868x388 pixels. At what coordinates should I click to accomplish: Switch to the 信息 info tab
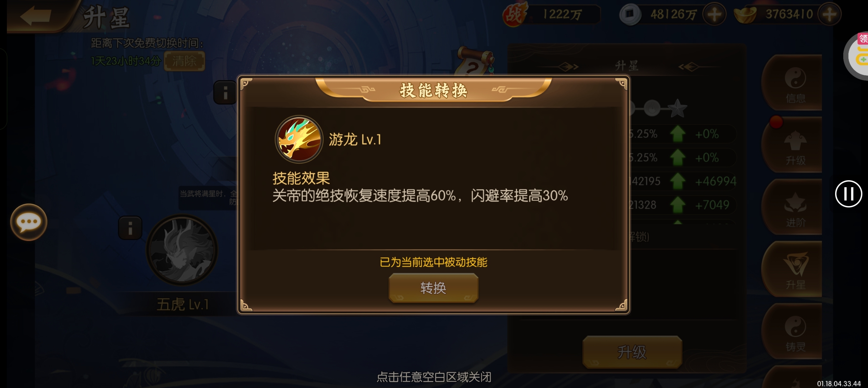pos(795,84)
